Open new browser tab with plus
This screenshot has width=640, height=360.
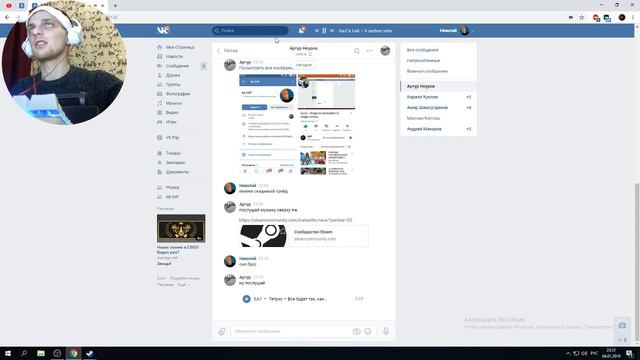(115, 6)
